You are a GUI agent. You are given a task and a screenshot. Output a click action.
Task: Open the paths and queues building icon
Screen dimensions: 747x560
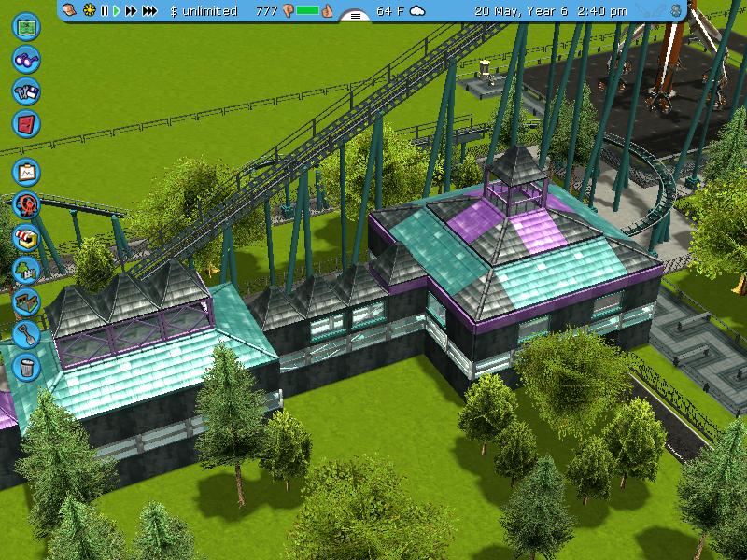pos(26,301)
